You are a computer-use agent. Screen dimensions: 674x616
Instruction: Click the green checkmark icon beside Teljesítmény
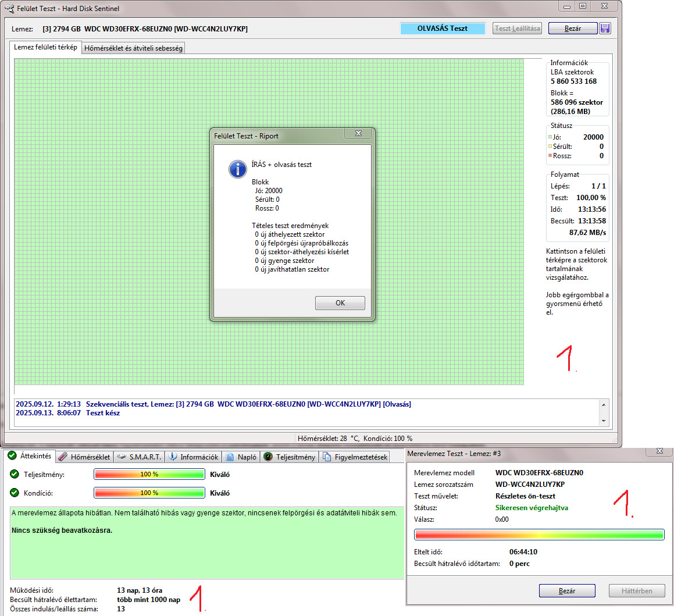pyautogui.click(x=15, y=474)
